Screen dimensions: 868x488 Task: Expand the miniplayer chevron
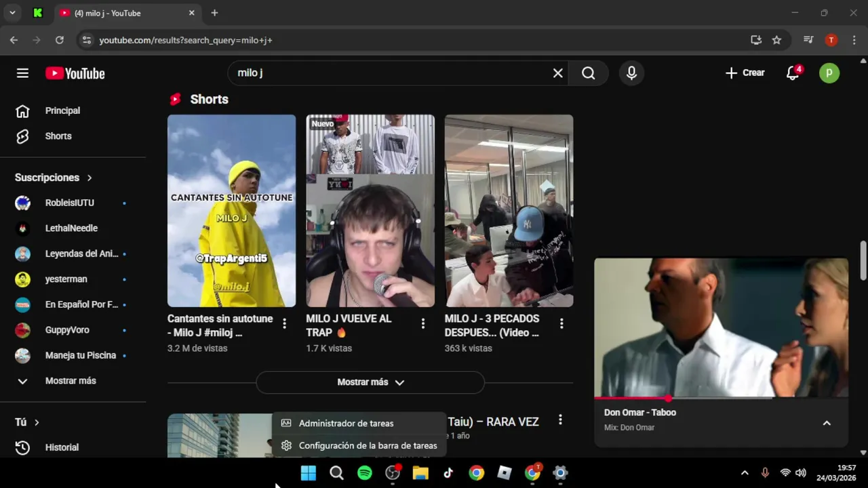click(x=827, y=423)
